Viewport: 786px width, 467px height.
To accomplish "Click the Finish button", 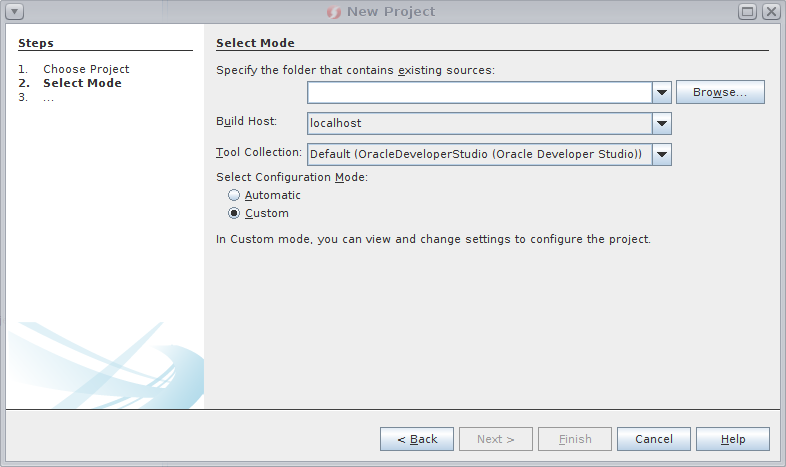I will coord(575,439).
